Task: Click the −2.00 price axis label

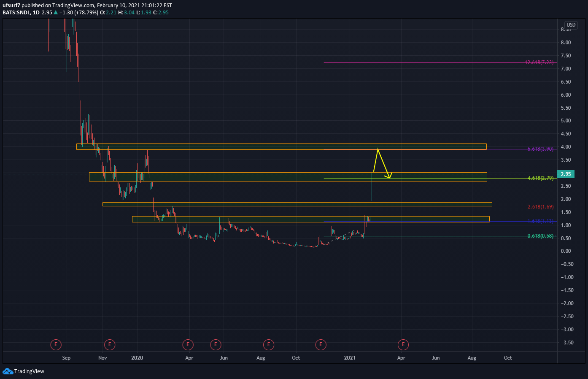Action: [x=567, y=303]
